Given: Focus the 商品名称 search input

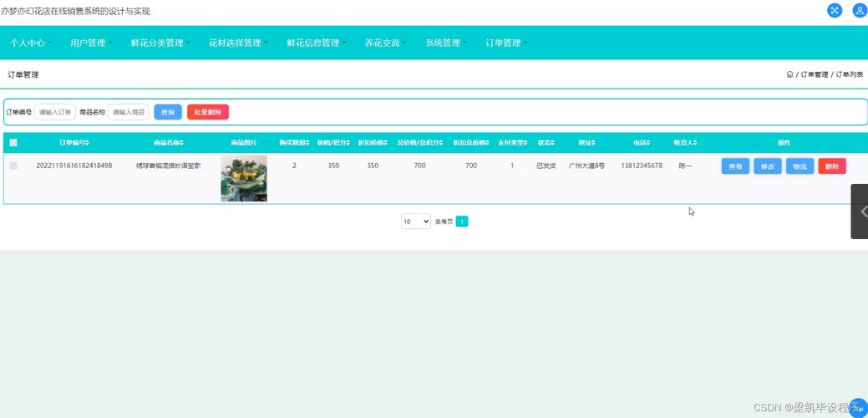Looking at the screenshot, I should coord(129,112).
